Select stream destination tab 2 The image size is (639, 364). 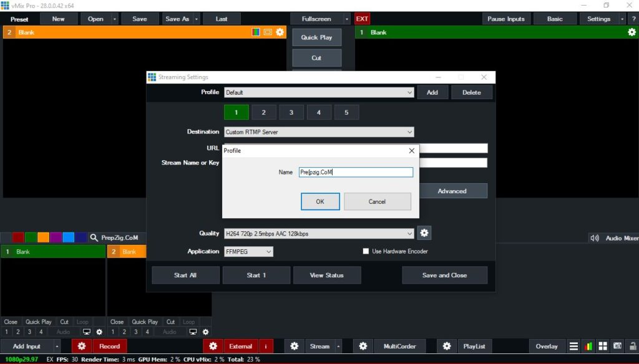tap(264, 112)
